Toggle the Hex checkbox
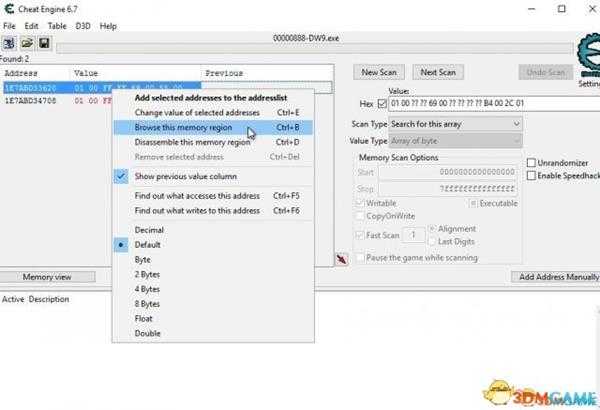The height and width of the screenshot is (410, 600). pos(381,103)
